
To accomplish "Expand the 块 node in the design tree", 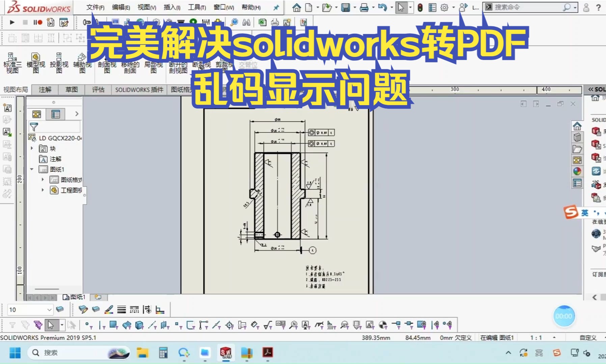I will pos(32,148).
